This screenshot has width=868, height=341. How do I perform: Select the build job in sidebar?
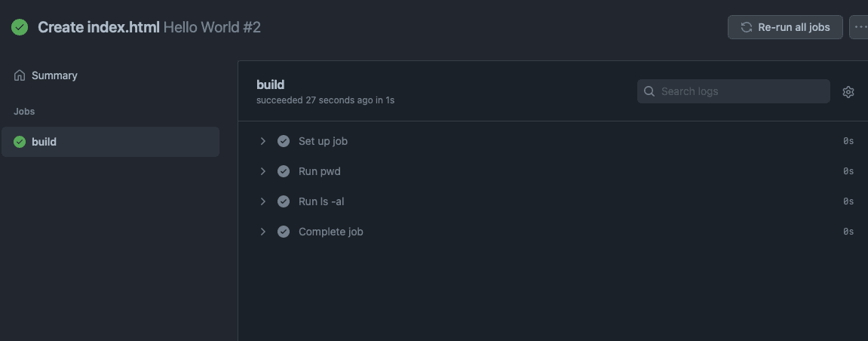(111, 142)
